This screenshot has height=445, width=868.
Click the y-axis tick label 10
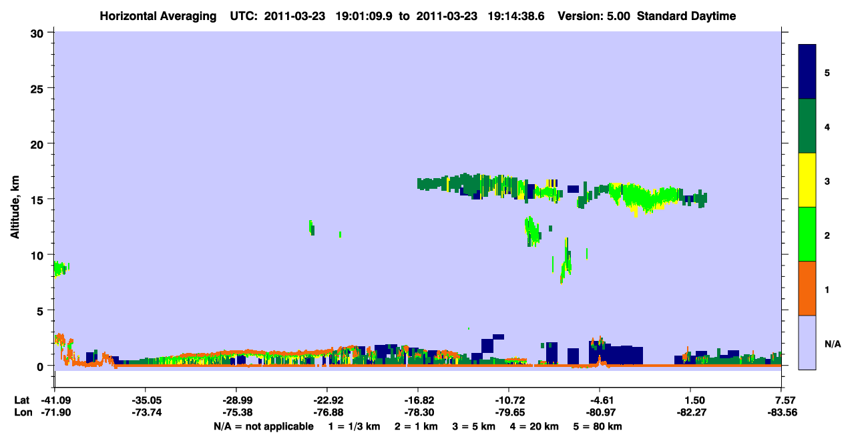[x=39, y=255]
